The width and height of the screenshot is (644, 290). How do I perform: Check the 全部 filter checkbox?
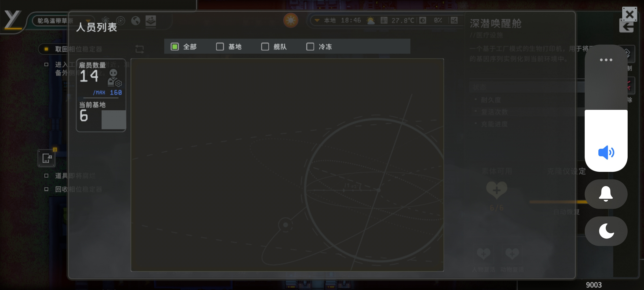[175, 47]
